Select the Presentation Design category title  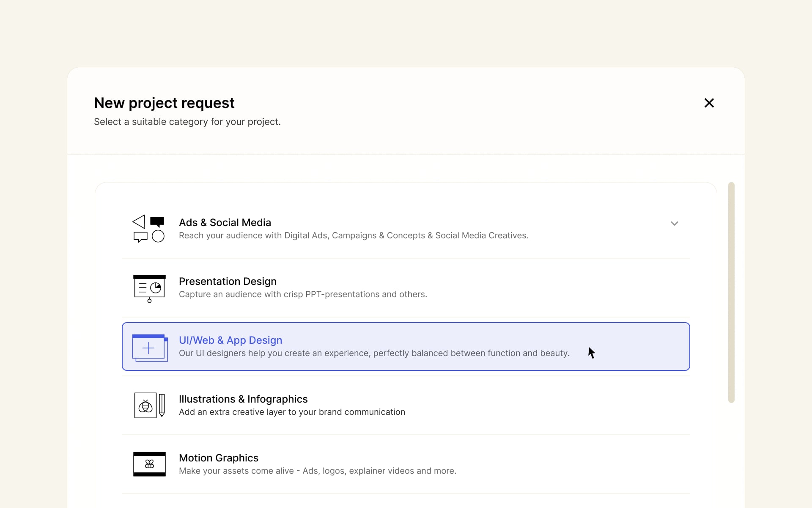[x=228, y=282]
